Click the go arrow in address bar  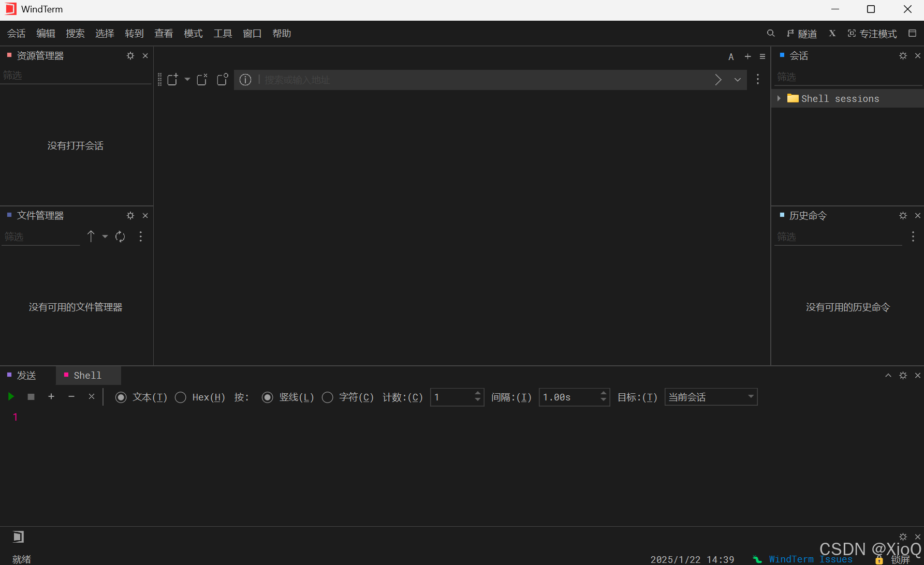tap(718, 80)
